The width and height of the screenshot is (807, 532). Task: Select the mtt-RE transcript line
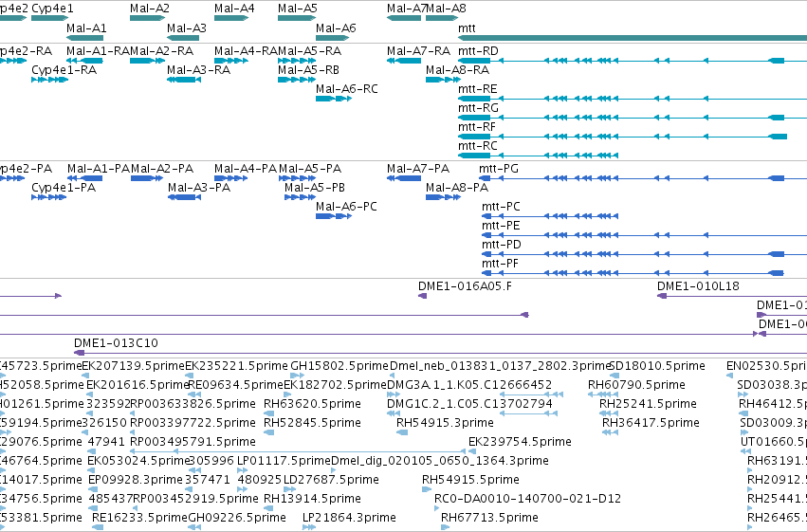tap(633, 99)
